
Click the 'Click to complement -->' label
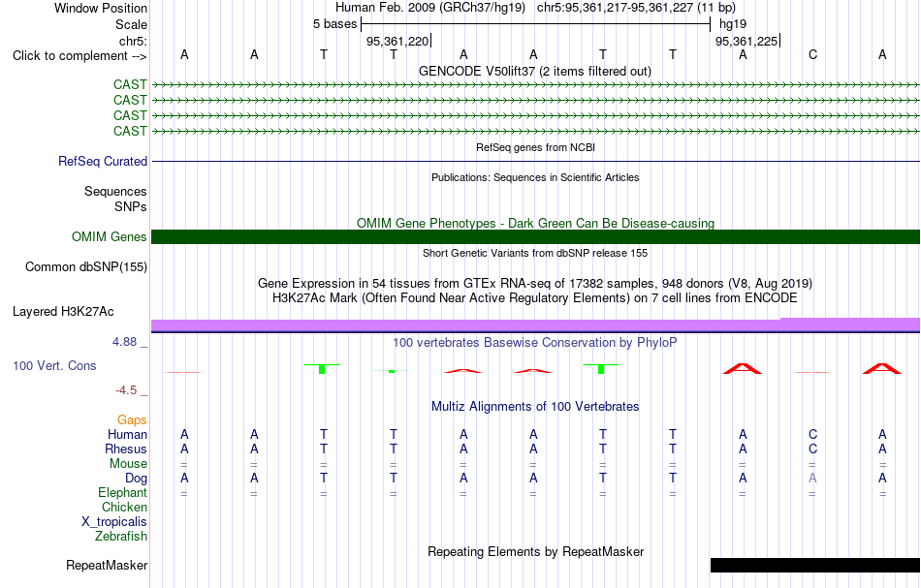point(79,56)
